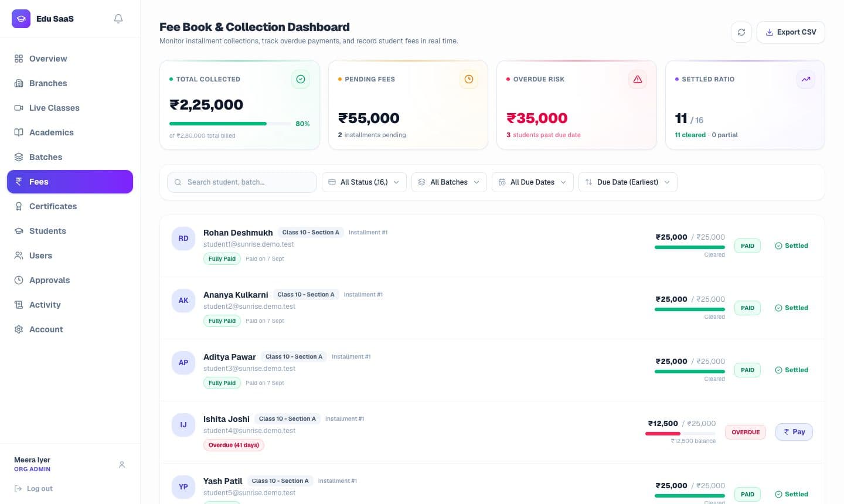Click the Settled Ratio trend arrow icon

(806, 79)
